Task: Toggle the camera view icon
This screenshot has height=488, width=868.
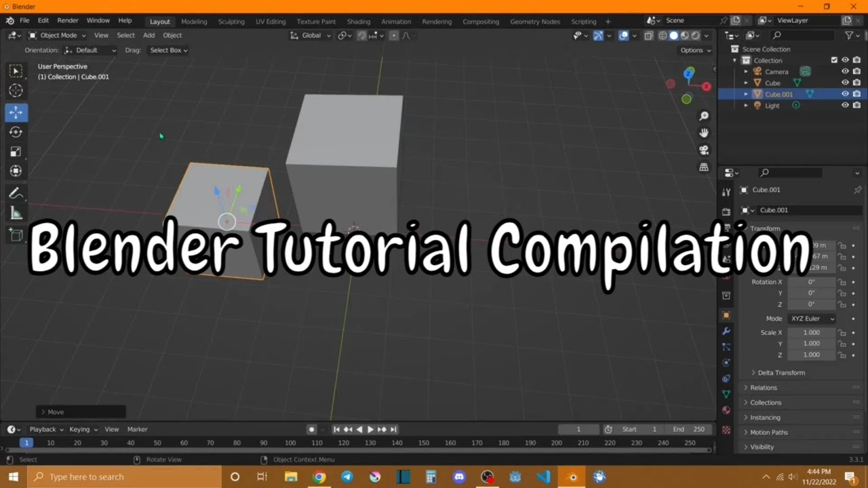Action: 704,150
